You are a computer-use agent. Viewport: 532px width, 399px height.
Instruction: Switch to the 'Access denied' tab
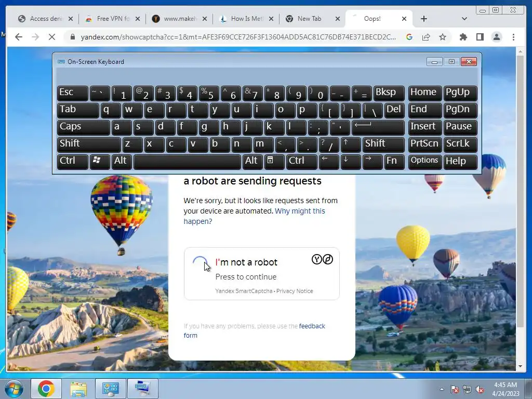[42, 19]
